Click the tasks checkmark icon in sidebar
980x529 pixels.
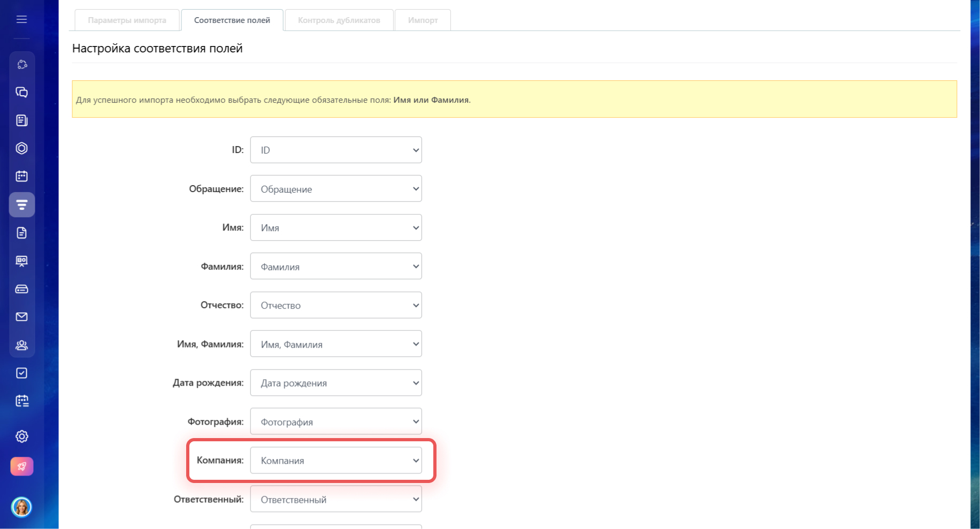[x=21, y=373]
